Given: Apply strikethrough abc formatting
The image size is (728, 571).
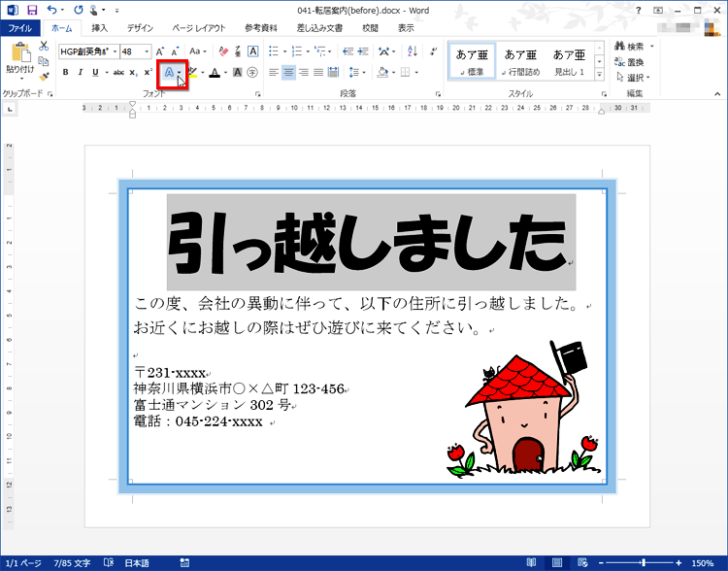Looking at the screenshot, I should (118, 73).
